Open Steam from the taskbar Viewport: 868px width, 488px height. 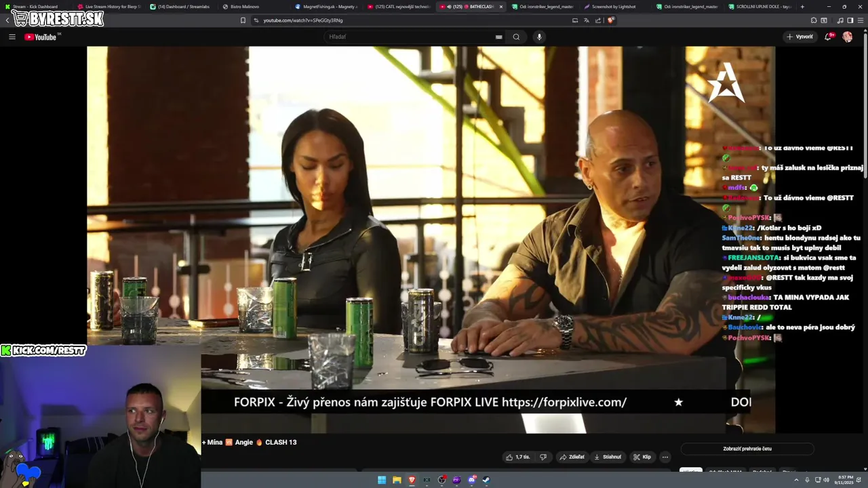(486, 480)
